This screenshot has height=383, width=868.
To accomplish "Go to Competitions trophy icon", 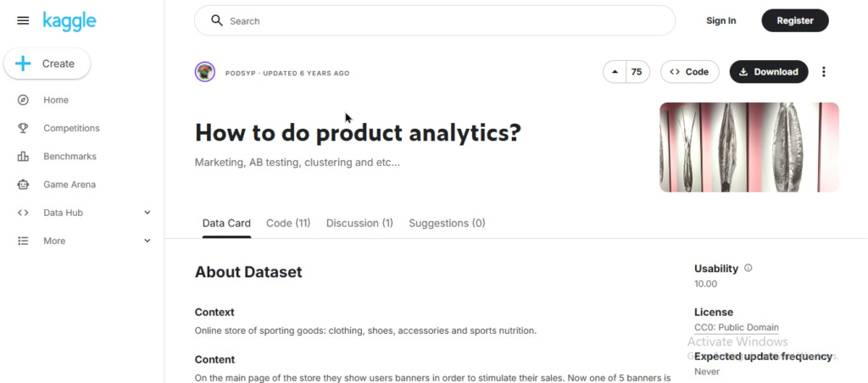I will (x=24, y=128).
